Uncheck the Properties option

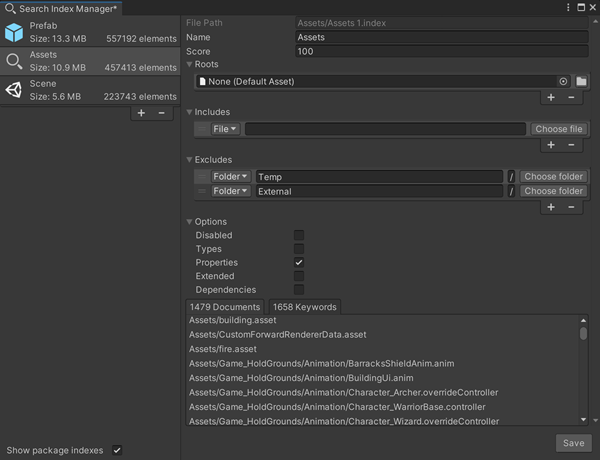298,262
